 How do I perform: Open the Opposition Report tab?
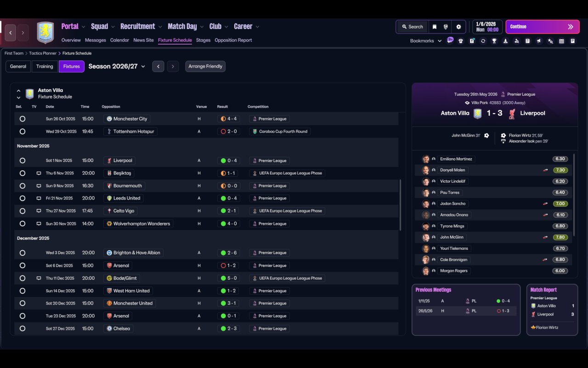(x=233, y=40)
